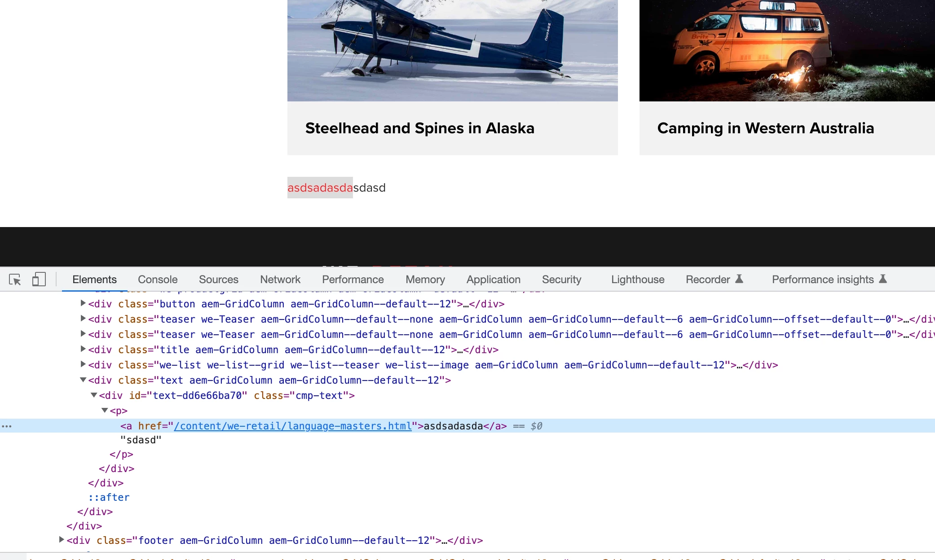Switch to the Network tab
Screen dimensions: 935x560
[280, 280]
